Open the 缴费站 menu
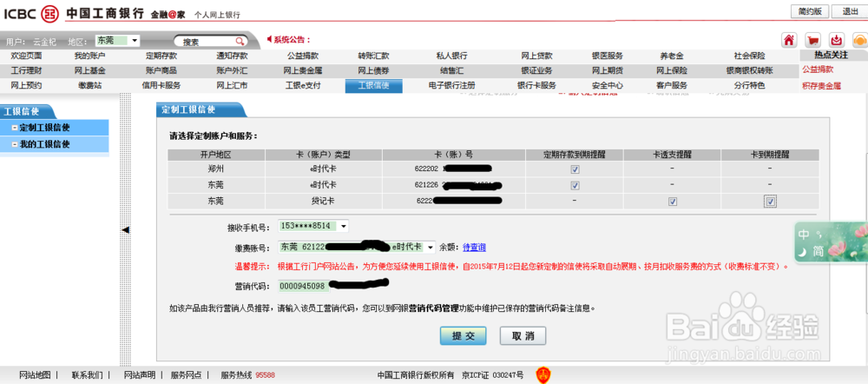This screenshot has width=868, height=384. [x=89, y=86]
